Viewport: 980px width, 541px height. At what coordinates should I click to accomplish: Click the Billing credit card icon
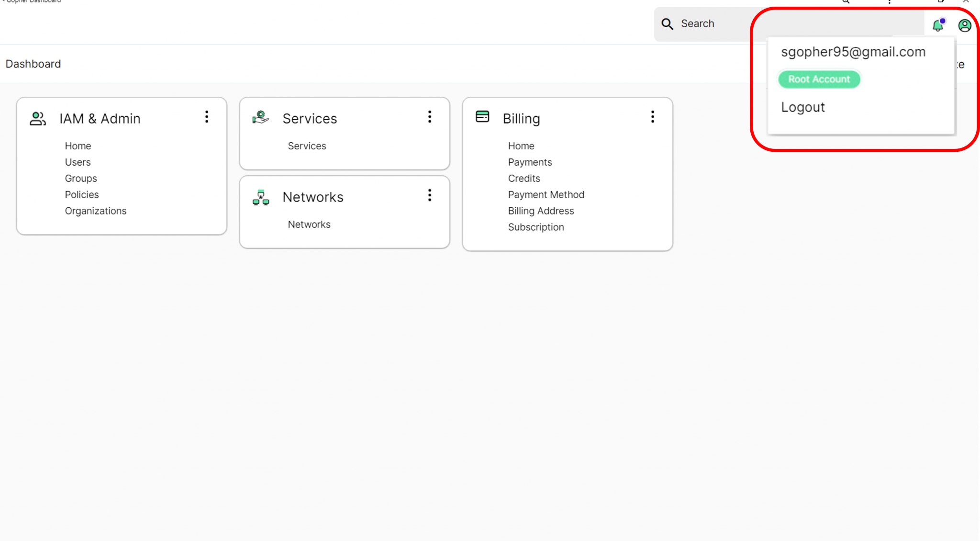pos(482,116)
